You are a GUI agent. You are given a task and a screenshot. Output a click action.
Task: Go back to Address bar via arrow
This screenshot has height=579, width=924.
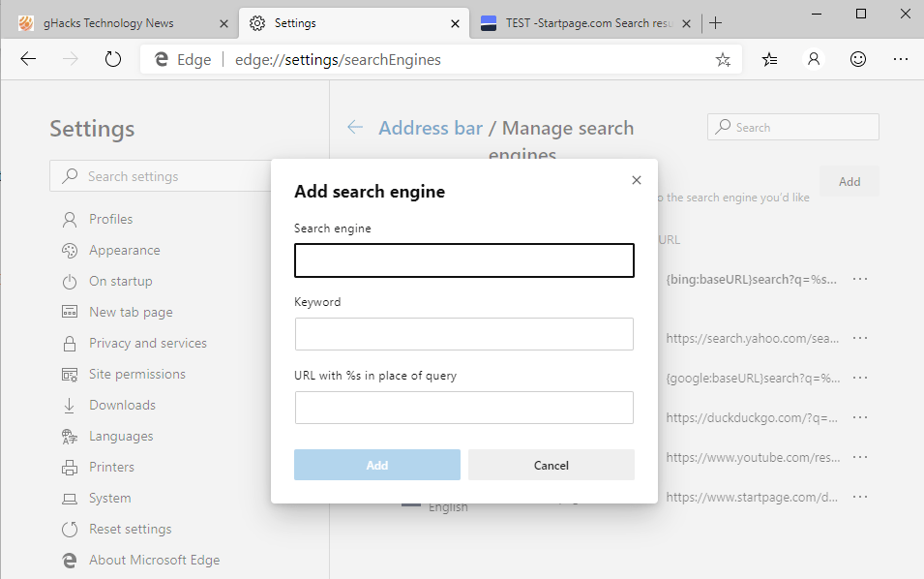[x=355, y=127]
